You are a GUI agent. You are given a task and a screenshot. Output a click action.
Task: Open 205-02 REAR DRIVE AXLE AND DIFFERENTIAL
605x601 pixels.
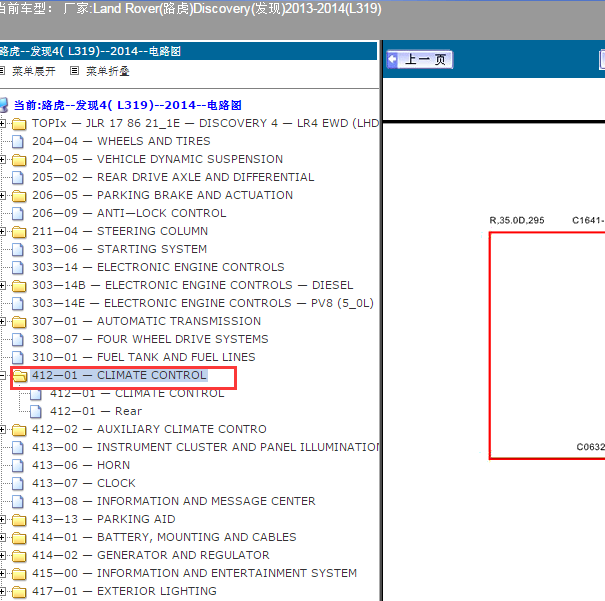coord(173,177)
